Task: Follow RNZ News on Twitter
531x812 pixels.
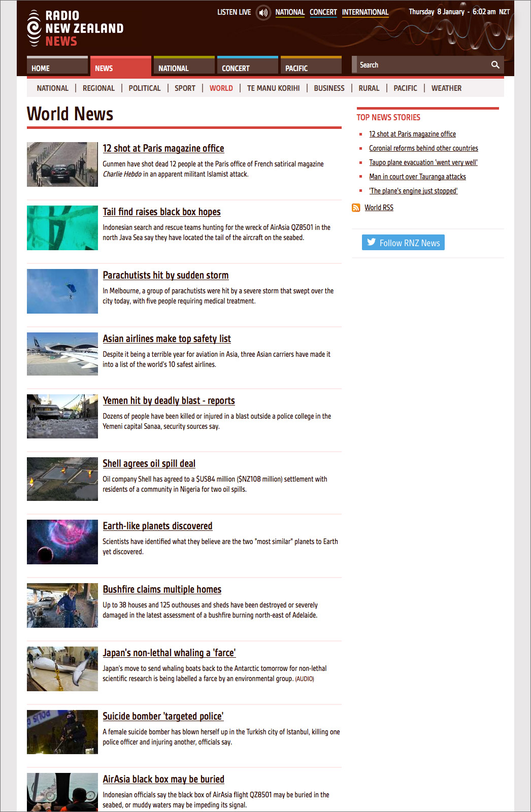Action: click(403, 243)
